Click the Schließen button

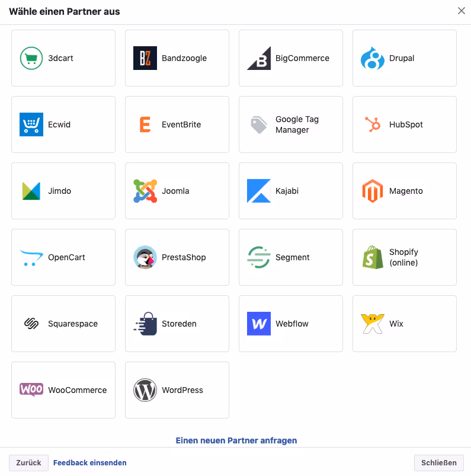pos(439,462)
